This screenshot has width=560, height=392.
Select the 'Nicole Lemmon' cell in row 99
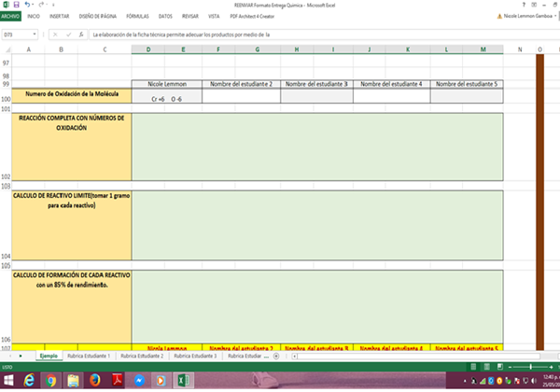pos(167,84)
